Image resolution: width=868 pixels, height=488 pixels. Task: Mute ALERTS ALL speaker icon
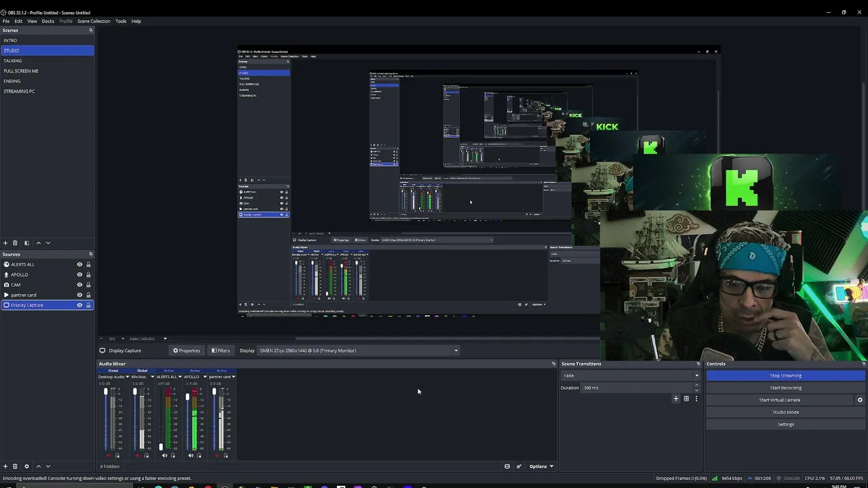click(x=164, y=455)
